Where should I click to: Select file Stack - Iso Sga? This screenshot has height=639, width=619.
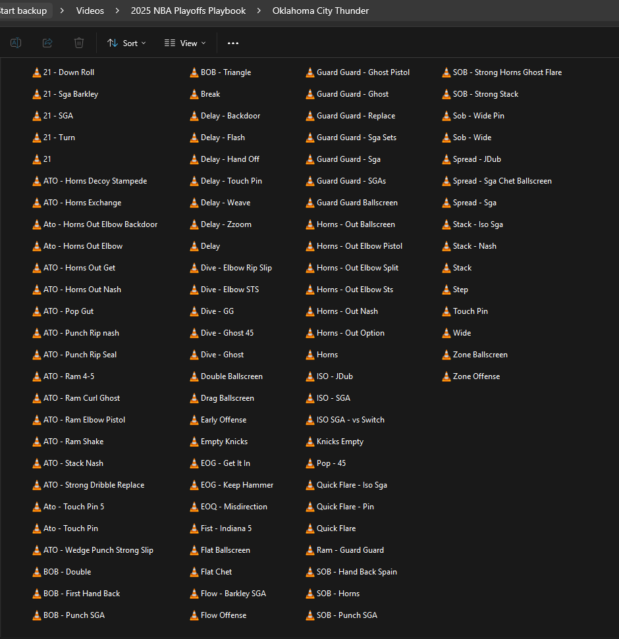pyautogui.click(x=473, y=224)
